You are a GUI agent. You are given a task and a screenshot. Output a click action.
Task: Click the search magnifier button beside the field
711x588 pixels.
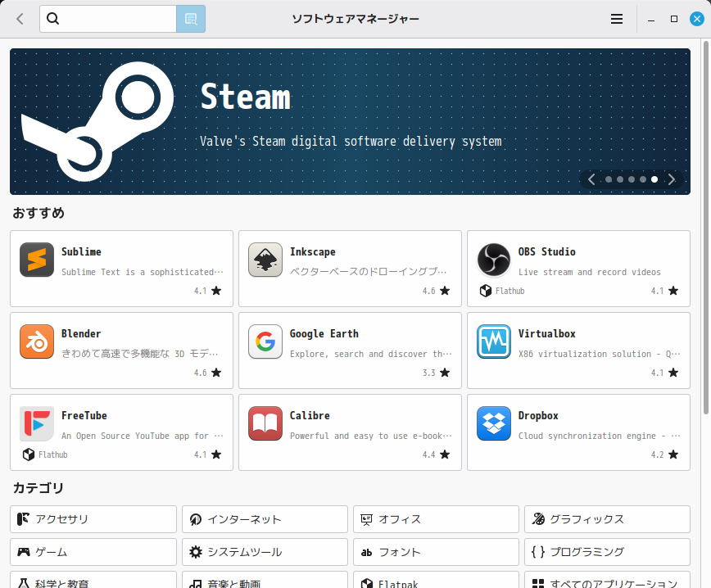(190, 18)
